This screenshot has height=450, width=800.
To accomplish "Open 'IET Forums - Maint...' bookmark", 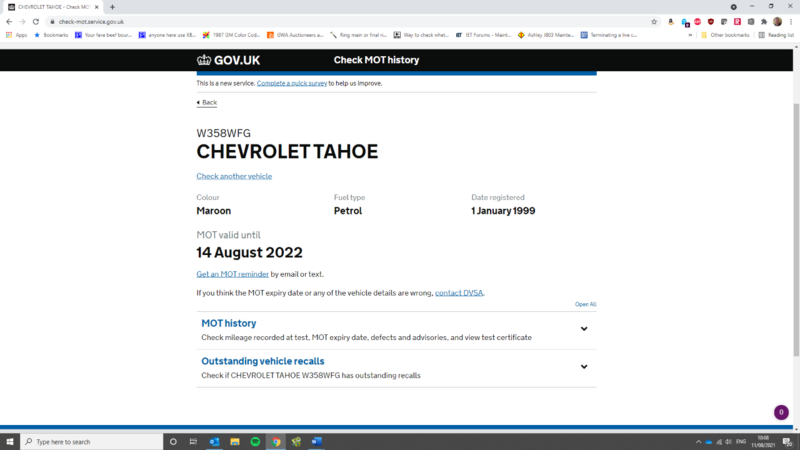I will tap(483, 35).
